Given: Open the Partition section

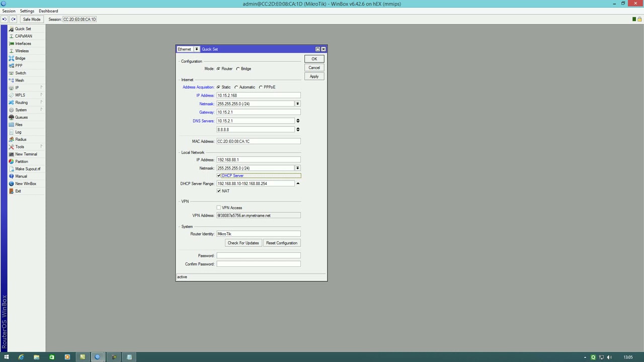Looking at the screenshot, I should [21, 161].
